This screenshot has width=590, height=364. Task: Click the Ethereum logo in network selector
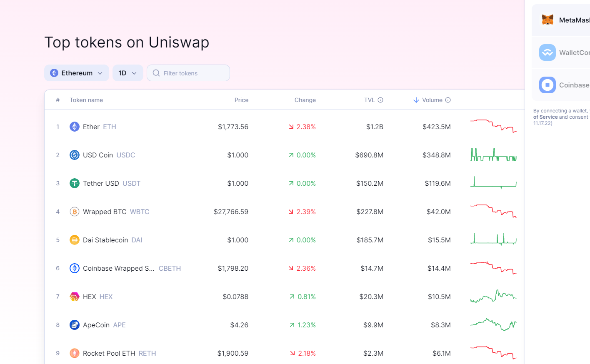(54, 73)
